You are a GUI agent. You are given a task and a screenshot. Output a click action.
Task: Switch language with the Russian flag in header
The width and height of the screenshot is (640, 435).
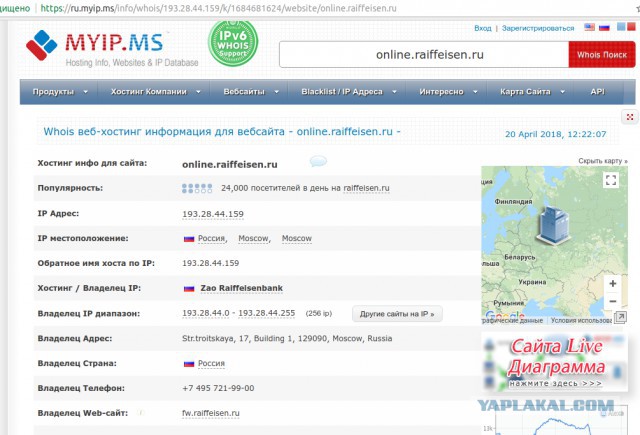pyautogui.click(x=604, y=27)
